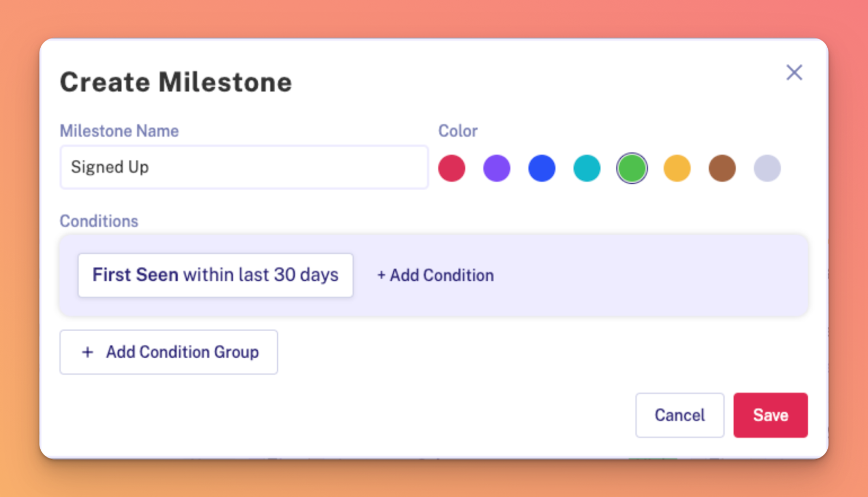Cancel milestone creation
Viewport: 868px width, 497px height.
[680, 415]
